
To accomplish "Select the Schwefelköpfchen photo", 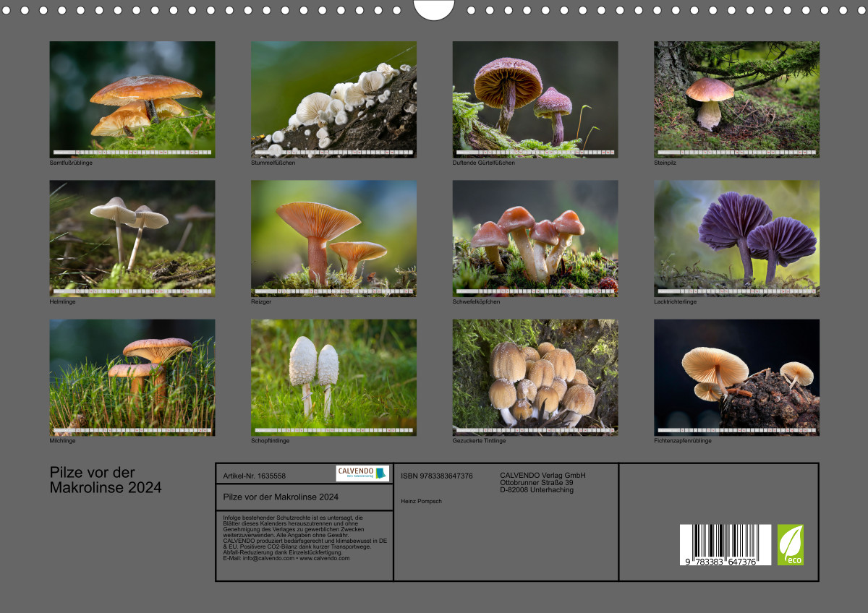I will 535,238.
